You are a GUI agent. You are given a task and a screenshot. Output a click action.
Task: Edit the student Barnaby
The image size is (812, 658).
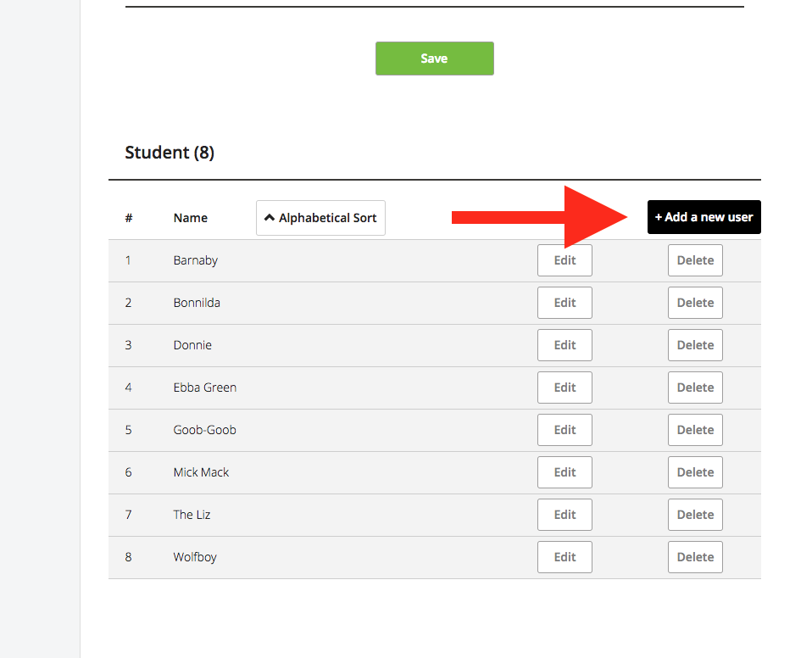(565, 260)
